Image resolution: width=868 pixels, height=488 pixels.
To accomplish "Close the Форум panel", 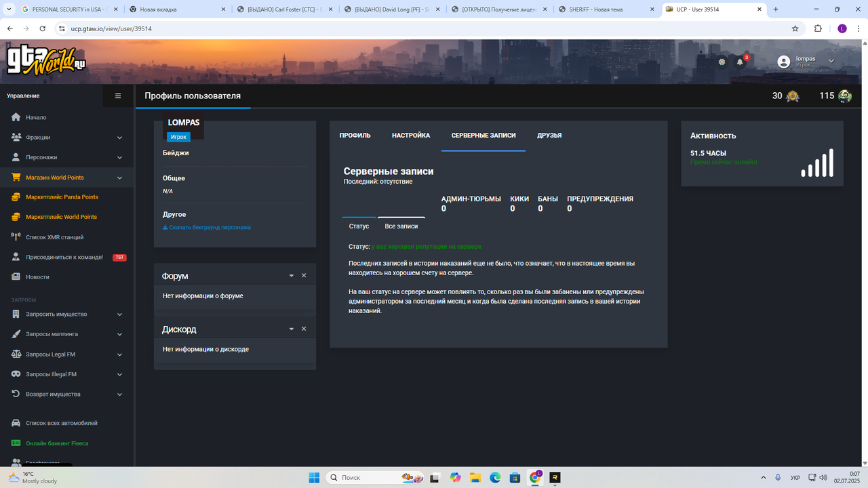I will tap(304, 276).
